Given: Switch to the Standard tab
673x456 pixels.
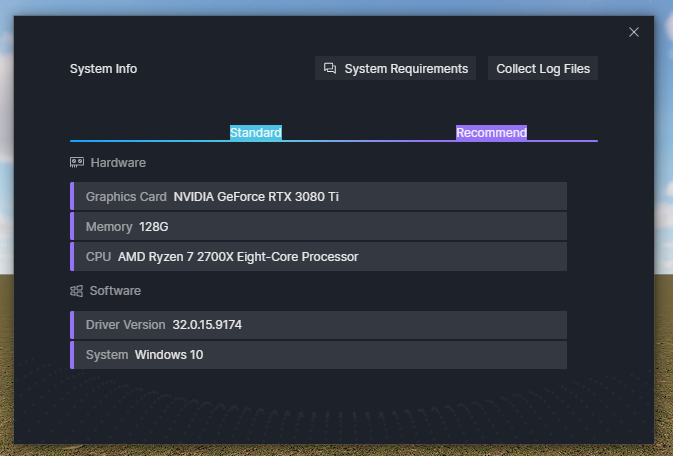Looking at the screenshot, I should point(256,132).
